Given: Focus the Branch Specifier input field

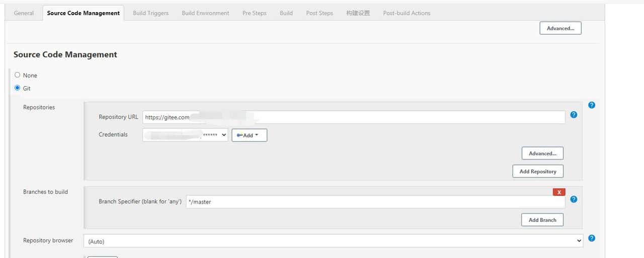Looking at the screenshot, I should point(375,202).
